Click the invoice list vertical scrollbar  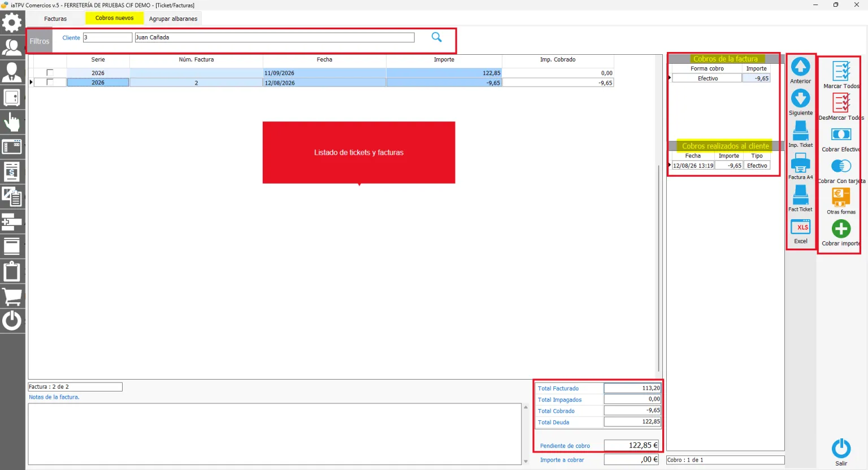click(x=658, y=268)
